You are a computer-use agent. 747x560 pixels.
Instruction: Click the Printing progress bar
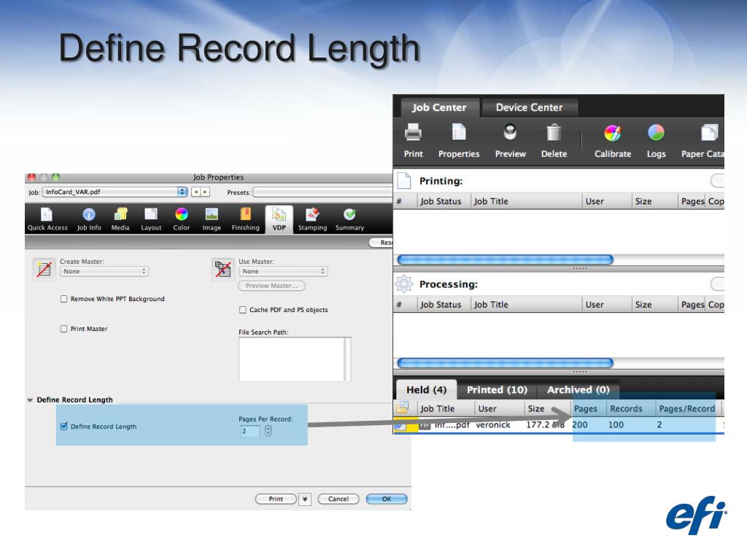pyautogui.click(x=505, y=260)
